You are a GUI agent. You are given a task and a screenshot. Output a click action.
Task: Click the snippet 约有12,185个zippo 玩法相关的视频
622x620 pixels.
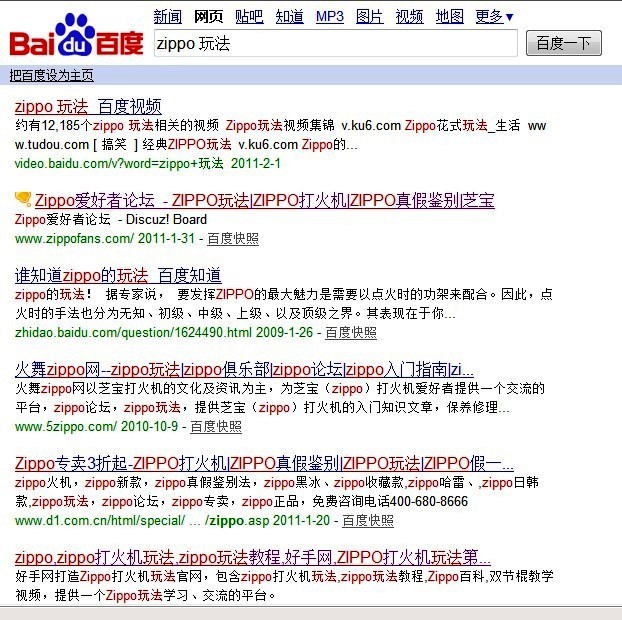click(x=117, y=125)
